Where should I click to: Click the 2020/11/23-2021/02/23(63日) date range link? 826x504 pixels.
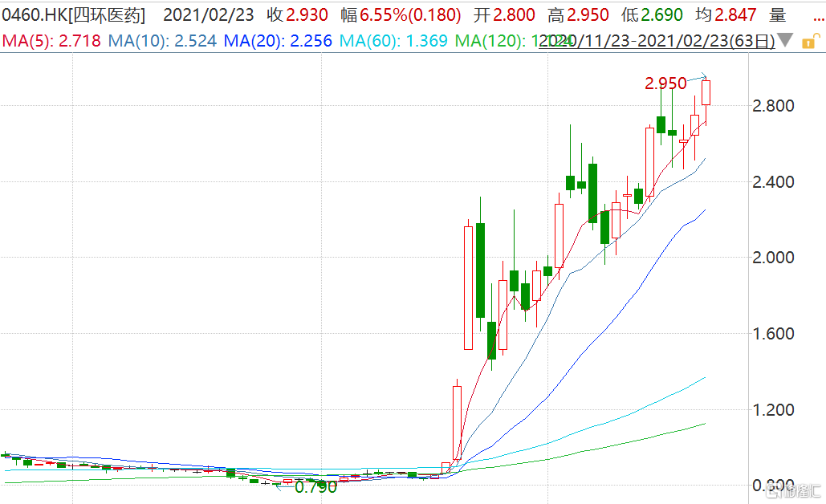coord(657,41)
